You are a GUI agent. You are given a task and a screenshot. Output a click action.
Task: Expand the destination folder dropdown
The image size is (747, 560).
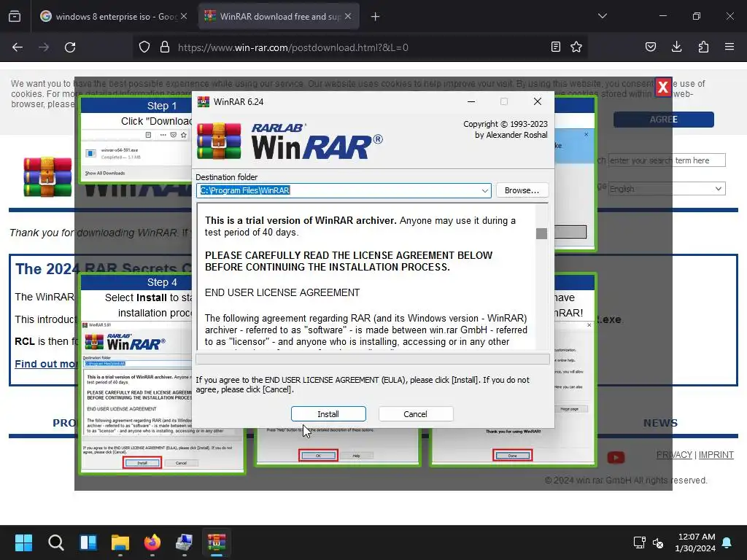pos(484,190)
